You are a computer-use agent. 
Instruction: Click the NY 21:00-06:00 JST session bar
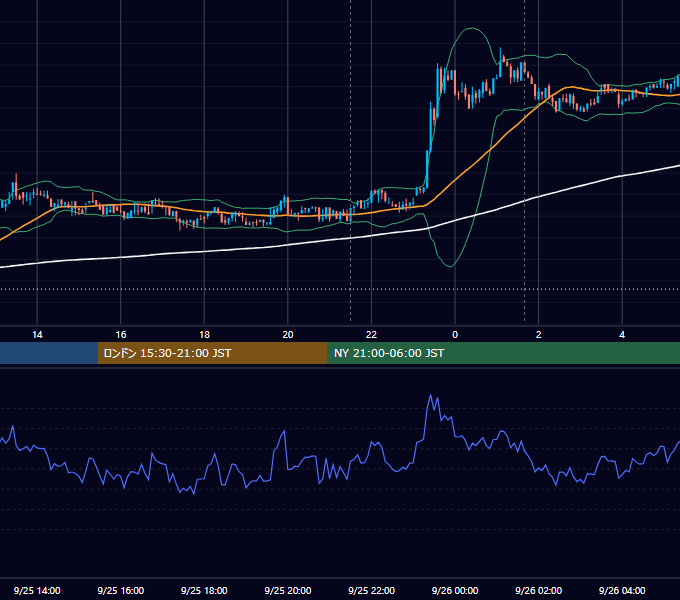click(503, 353)
